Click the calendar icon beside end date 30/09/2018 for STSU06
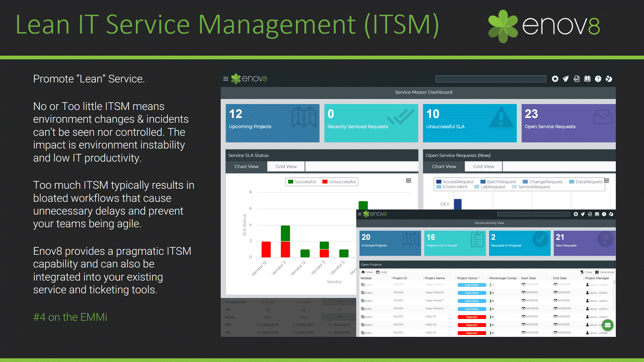 [x=555, y=308]
